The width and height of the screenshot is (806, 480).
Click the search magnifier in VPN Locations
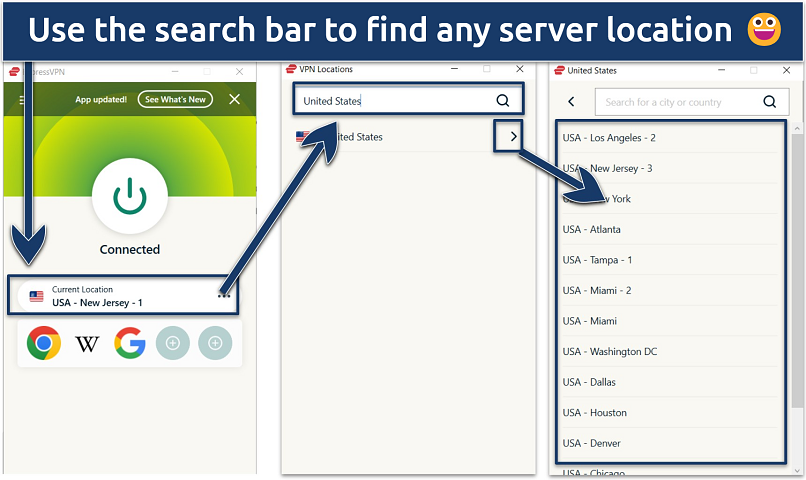[503, 100]
